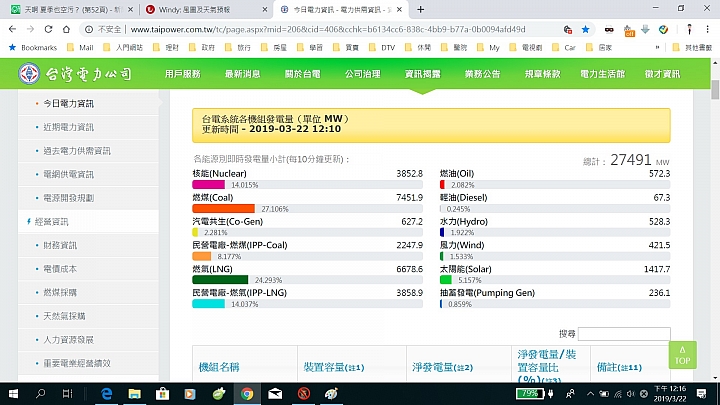This screenshot has height=405, width=720.
Task: Sort by 淨發電量 column header
Action: click(442, 367)
